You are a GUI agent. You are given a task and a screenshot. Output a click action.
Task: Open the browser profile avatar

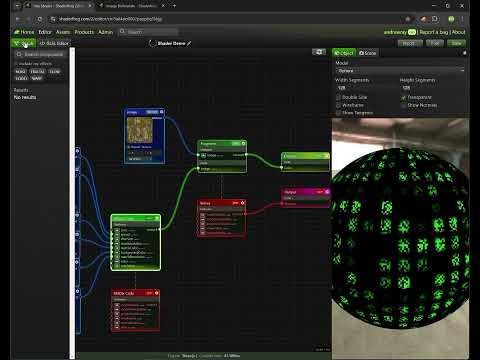[x=451, y=19]
